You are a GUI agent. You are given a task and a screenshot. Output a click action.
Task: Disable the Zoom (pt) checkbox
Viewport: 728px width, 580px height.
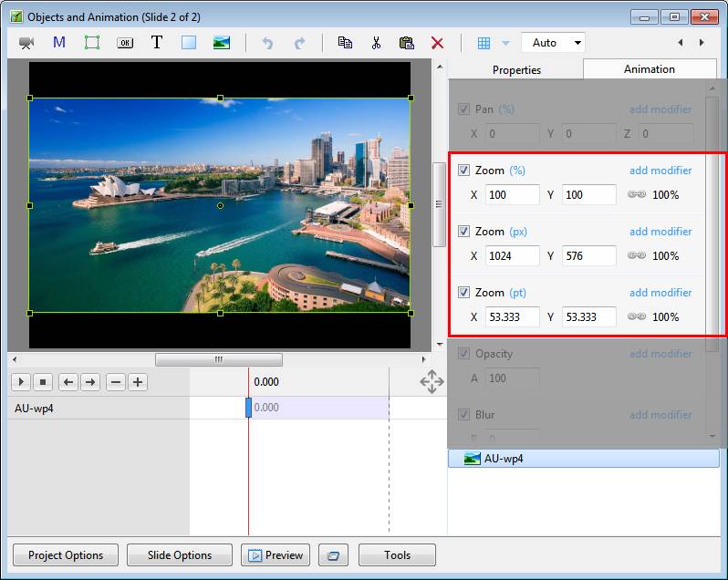click(x=464, y=293)
